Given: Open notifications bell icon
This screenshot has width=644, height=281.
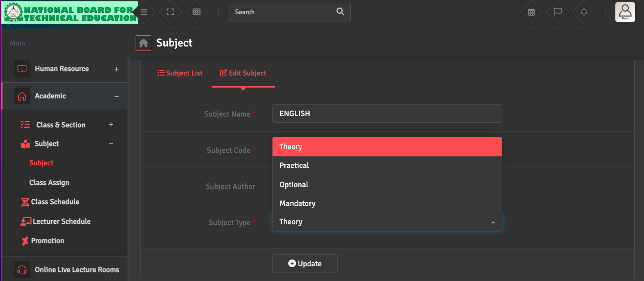Looking at the screenshot, I should click(584, 12).
